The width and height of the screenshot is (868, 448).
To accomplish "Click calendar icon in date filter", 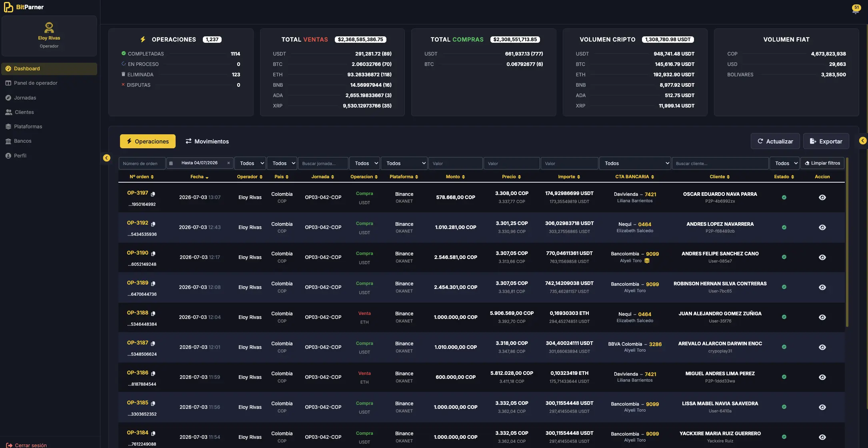I will tap(171, 163).
